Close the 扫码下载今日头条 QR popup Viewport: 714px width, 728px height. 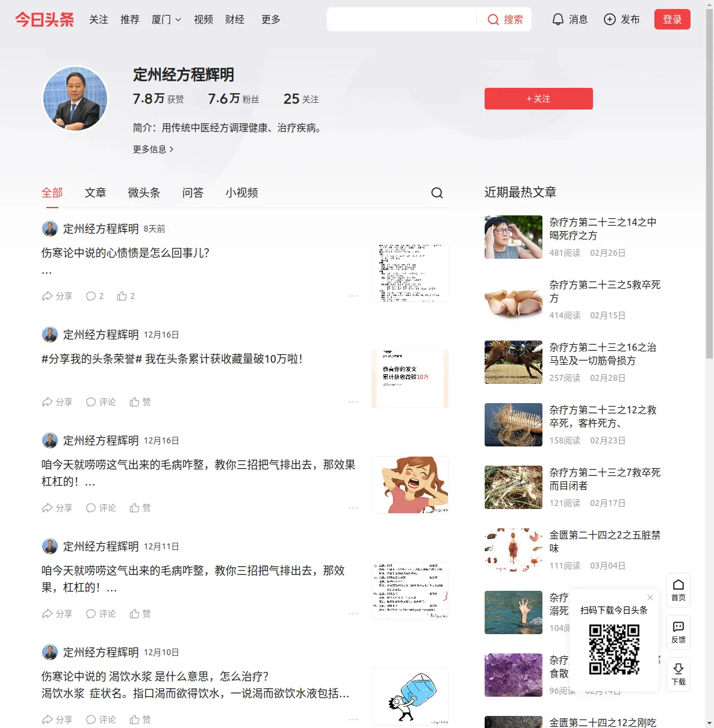(x=650, y=597)
